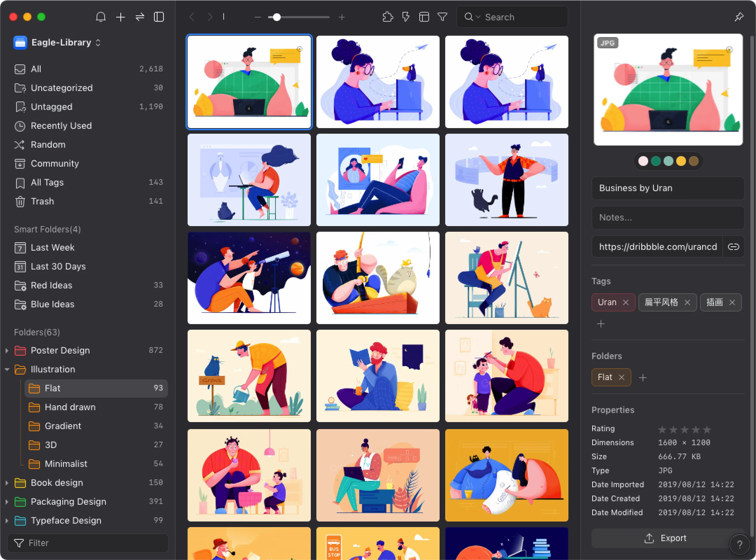The width and height of the screenshot is (756, 560).
Task: Click the plus icon to add new
Action: (120, 17)
